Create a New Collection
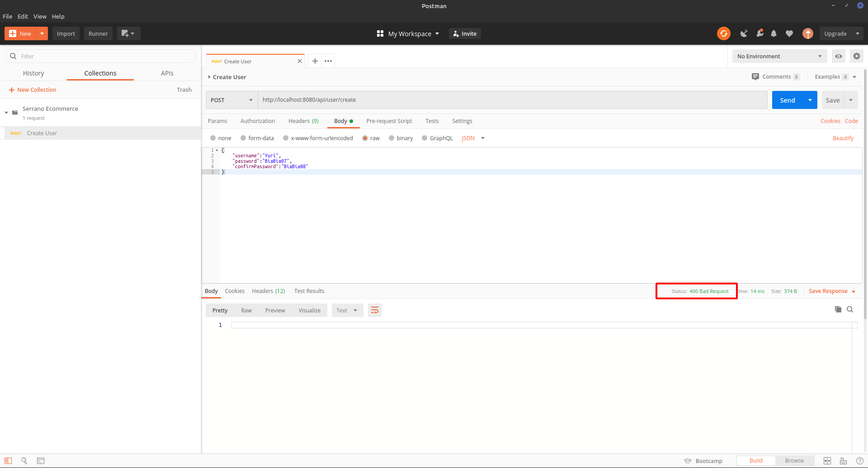The image size is (868, 468). [x=33, y=90]
